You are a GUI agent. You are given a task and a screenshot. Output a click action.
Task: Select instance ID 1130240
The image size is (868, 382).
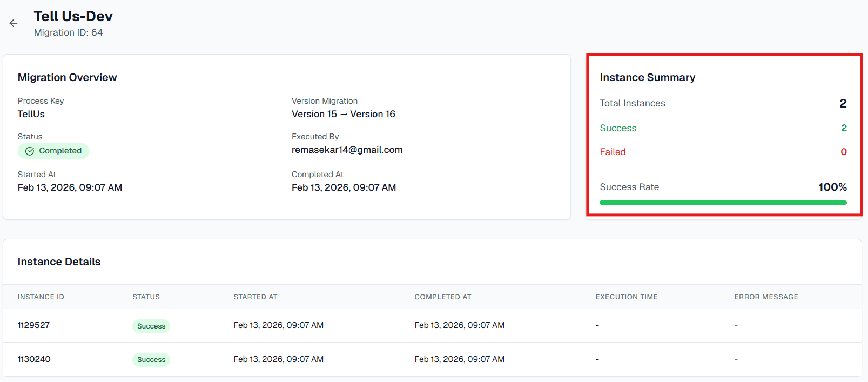(x=34, y=359)
